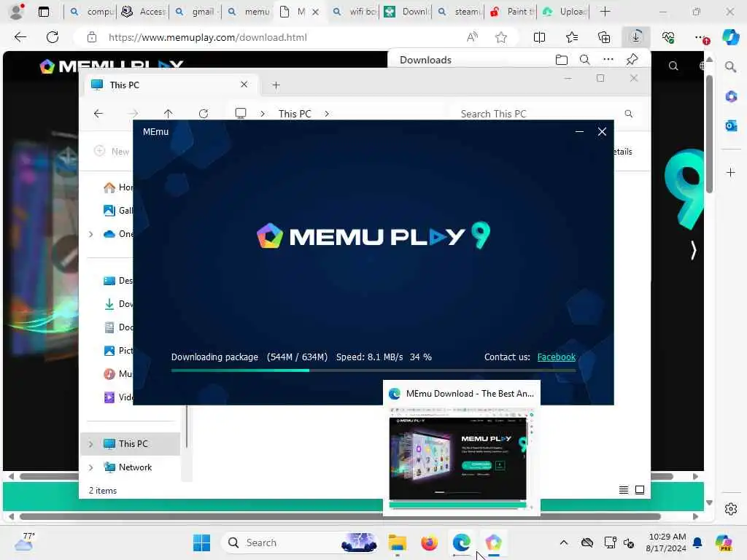Open Windows Start menu

coord(201,542)
